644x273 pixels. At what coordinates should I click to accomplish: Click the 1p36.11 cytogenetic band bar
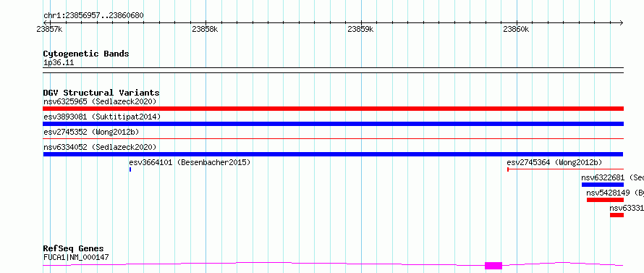click(333, 70)
